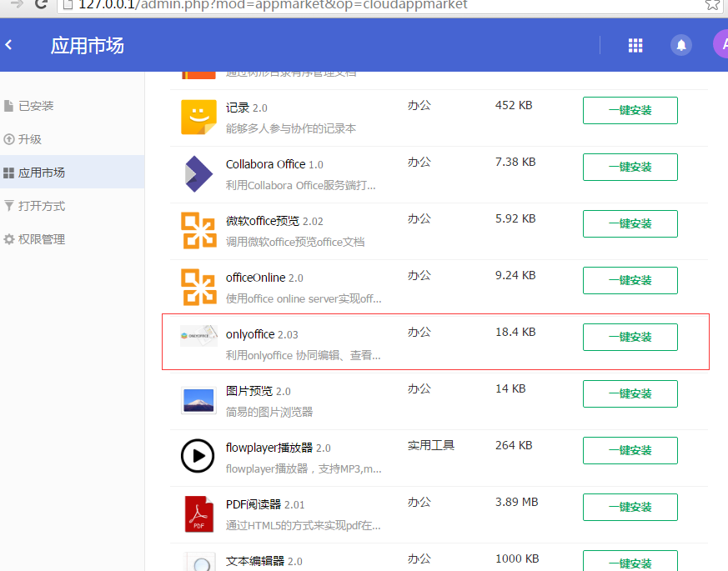The height and width of the screenshot is (571, 728).
Task: Install Collabora Office with 一键安装
Action: pyautogui.click(x=630, y=167)
